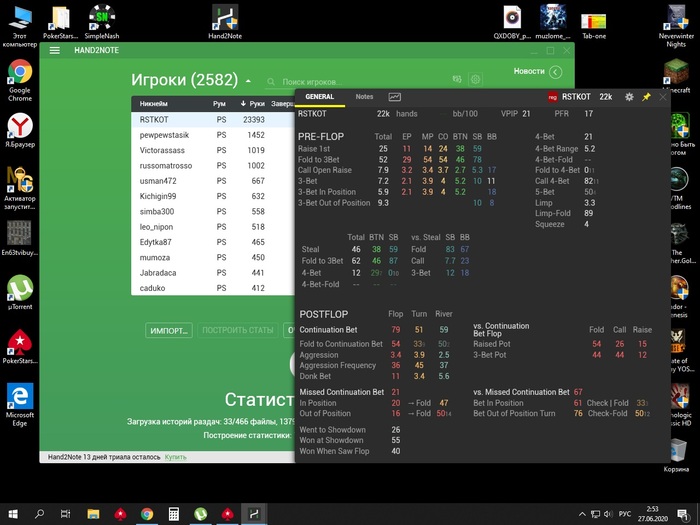Select player usman472 row

point(213,181)
